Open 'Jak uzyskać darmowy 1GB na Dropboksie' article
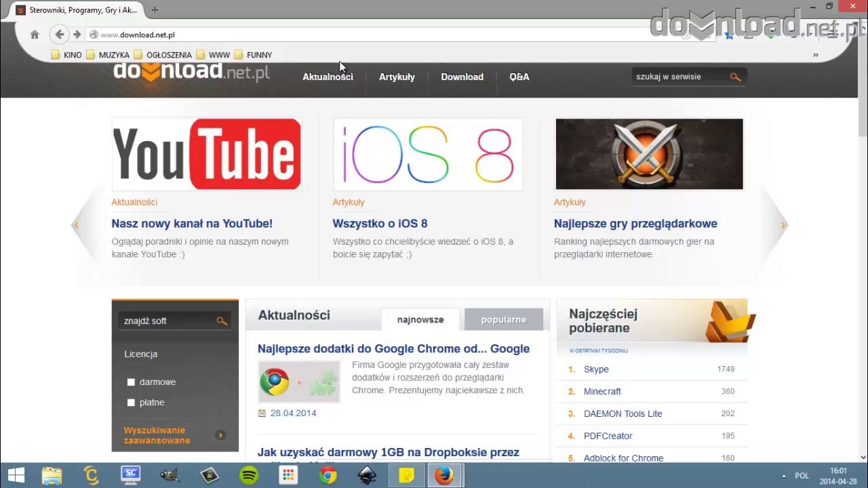Image resolution: width=868 pixels, height=488 pixels. click(389, 452)
